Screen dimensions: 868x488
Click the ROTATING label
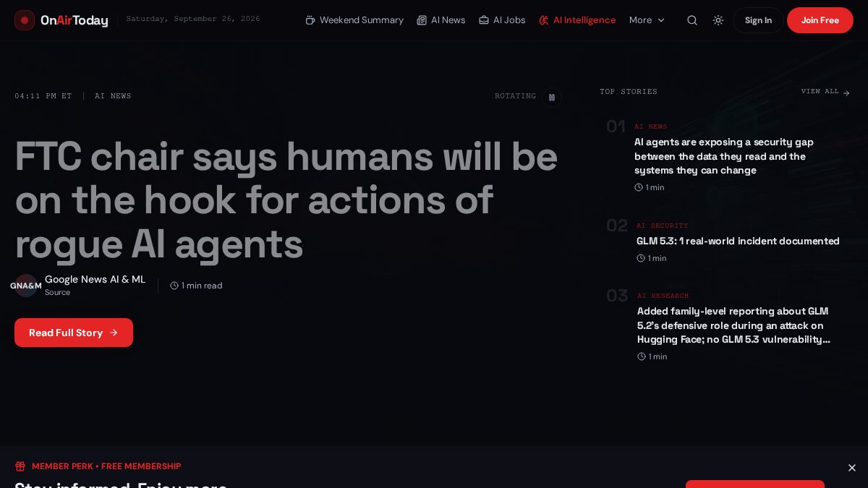(515, 96)
